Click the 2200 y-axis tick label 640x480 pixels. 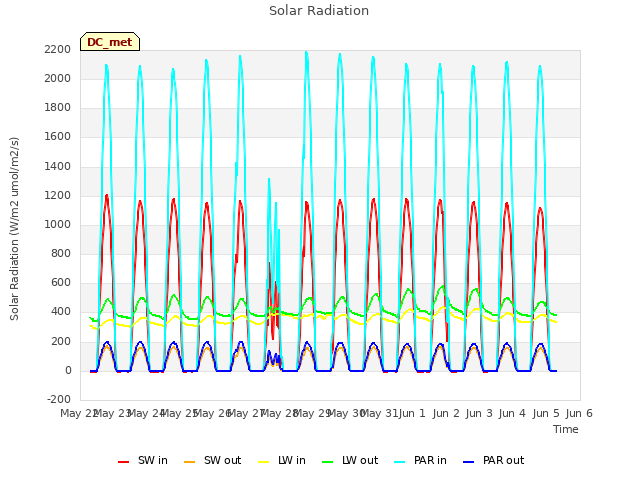coord(58,49)
